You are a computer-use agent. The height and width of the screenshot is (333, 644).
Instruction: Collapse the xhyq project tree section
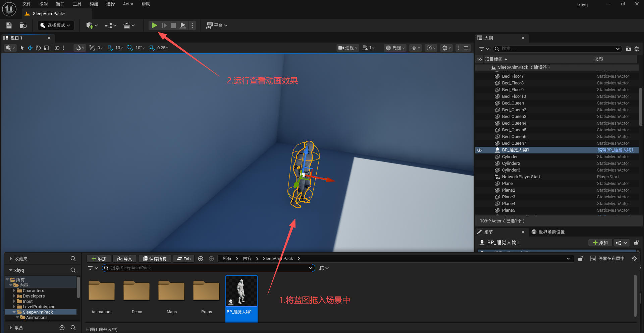pos(11,270)
